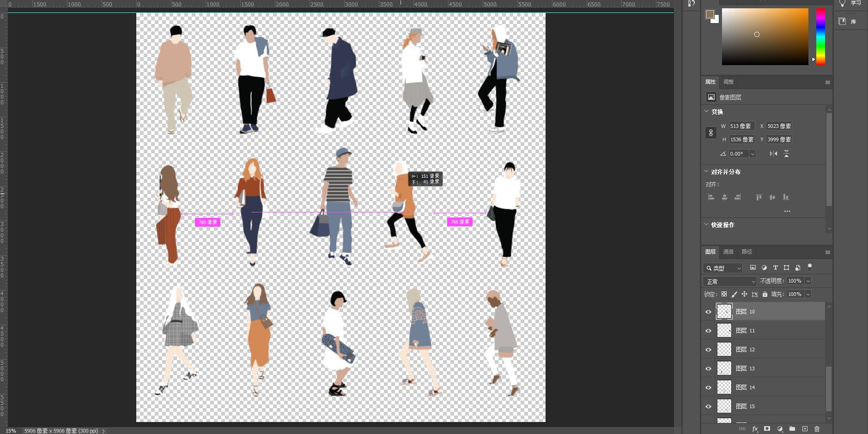The image size is (868, 434).
Task: Click the foreground color swatch
Action: (710, 14)
